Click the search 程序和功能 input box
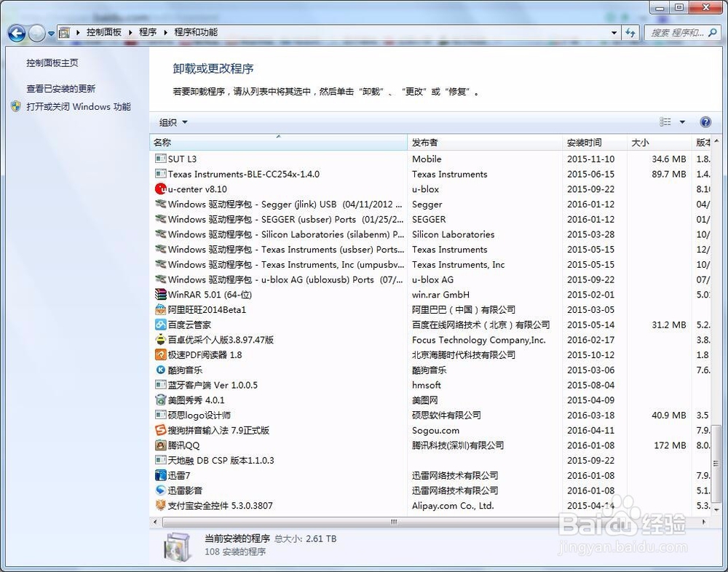The width and height of the screenshot is (728, 572). coord(676,33)
